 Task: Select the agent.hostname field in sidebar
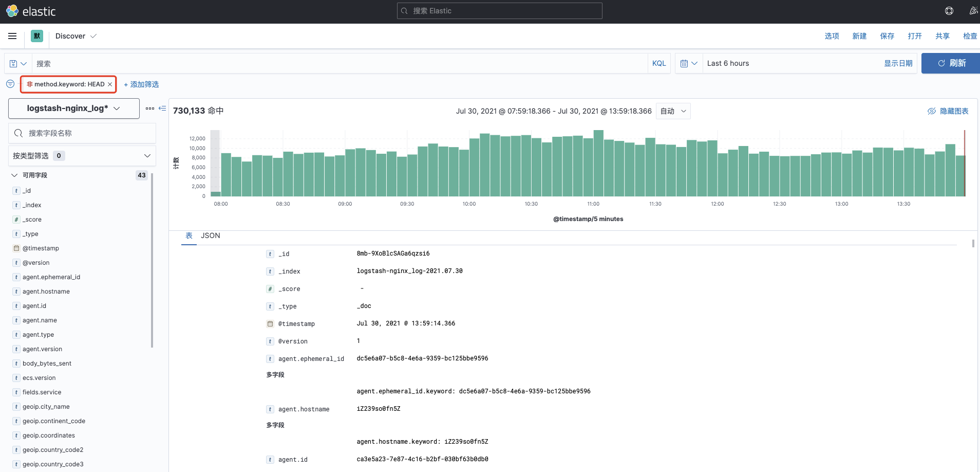(x=46, y=292)
